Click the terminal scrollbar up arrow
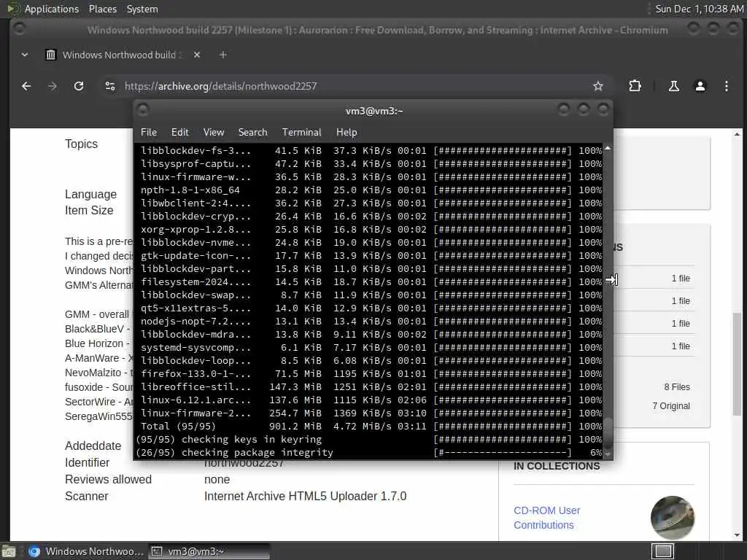The width and height of the screenshot is (747, 560). 608,149
